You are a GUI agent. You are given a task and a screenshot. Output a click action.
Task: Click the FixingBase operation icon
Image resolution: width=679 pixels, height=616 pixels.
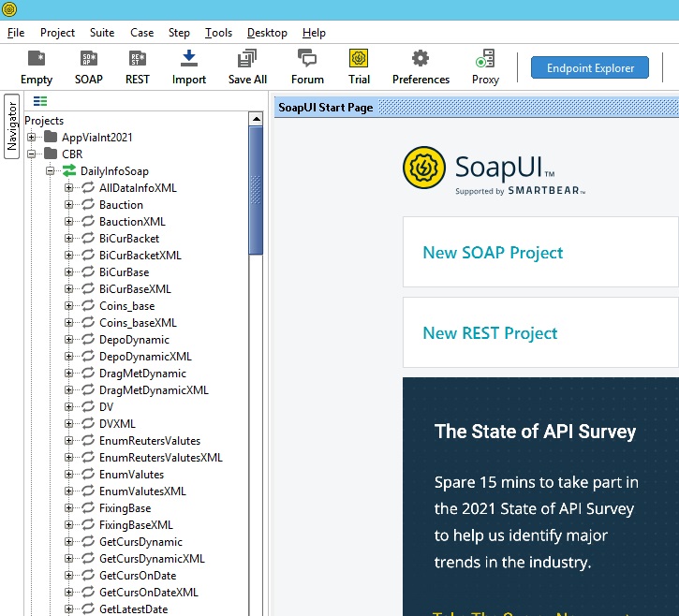point(88,507)
